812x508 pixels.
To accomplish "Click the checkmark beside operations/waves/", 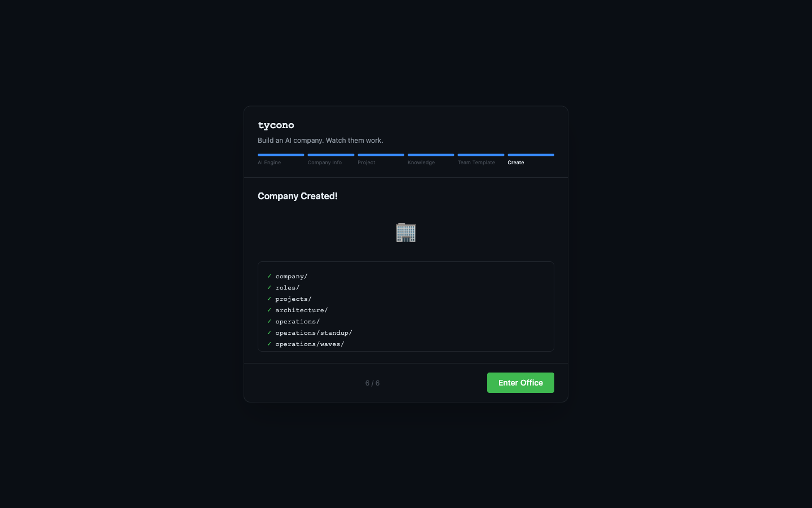I will tap(269, 344).
